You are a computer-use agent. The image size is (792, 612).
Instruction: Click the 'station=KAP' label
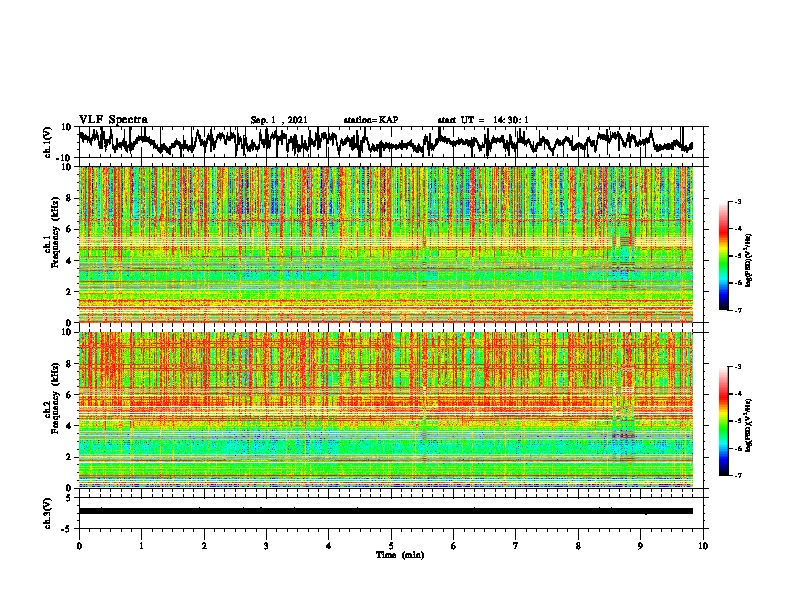[371, 120]
